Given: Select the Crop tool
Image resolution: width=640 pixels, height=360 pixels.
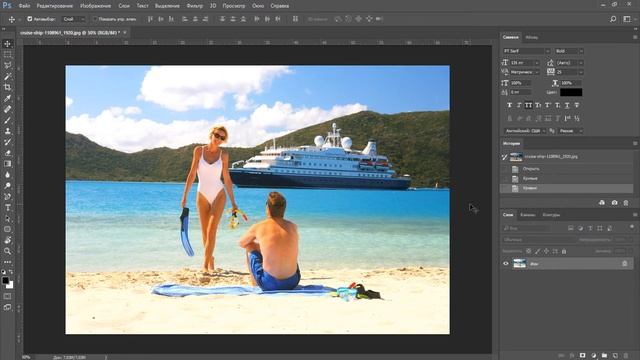Looking at the screenshot, I should pyautogui.click(x=7, y=87).
